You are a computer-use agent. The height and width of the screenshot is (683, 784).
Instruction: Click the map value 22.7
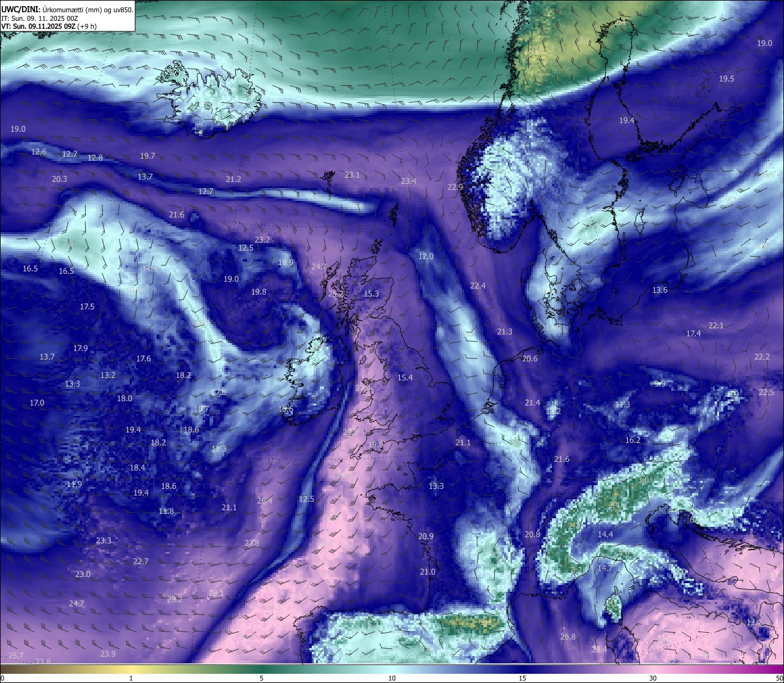tap(141, 562)
